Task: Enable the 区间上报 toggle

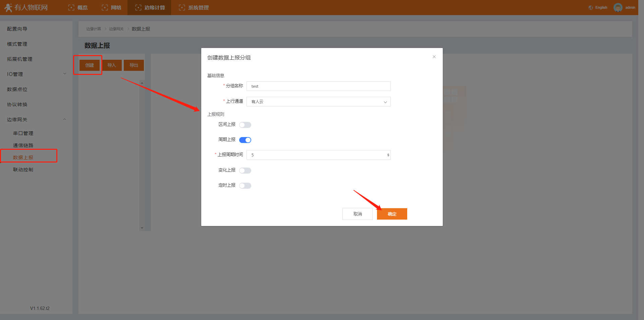Action: coord(245,125)
